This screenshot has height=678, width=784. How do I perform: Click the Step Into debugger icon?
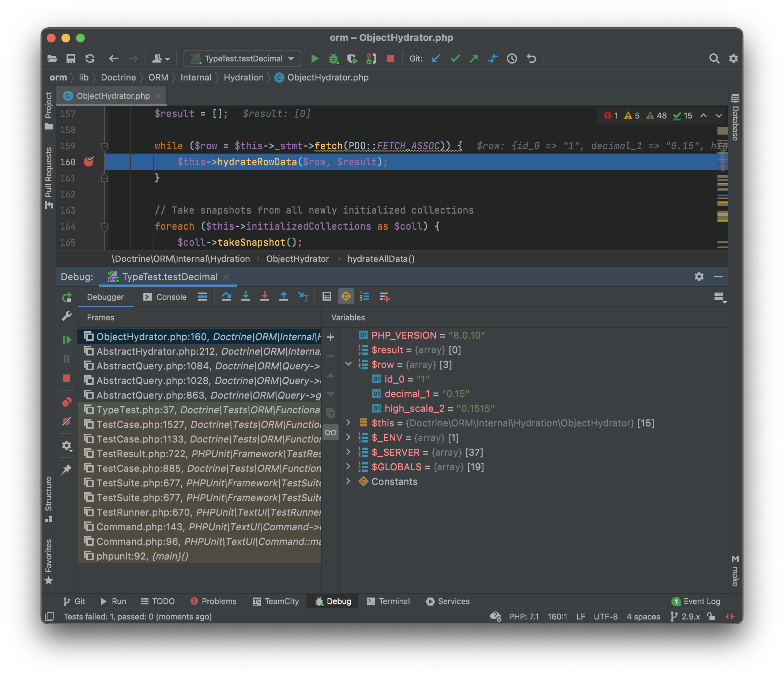coord(246,297)
